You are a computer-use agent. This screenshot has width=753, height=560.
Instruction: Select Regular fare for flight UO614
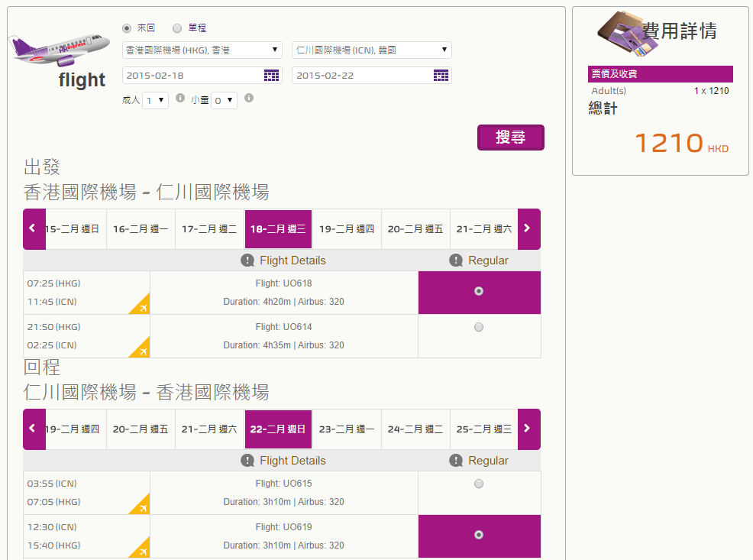pos(479,327)
